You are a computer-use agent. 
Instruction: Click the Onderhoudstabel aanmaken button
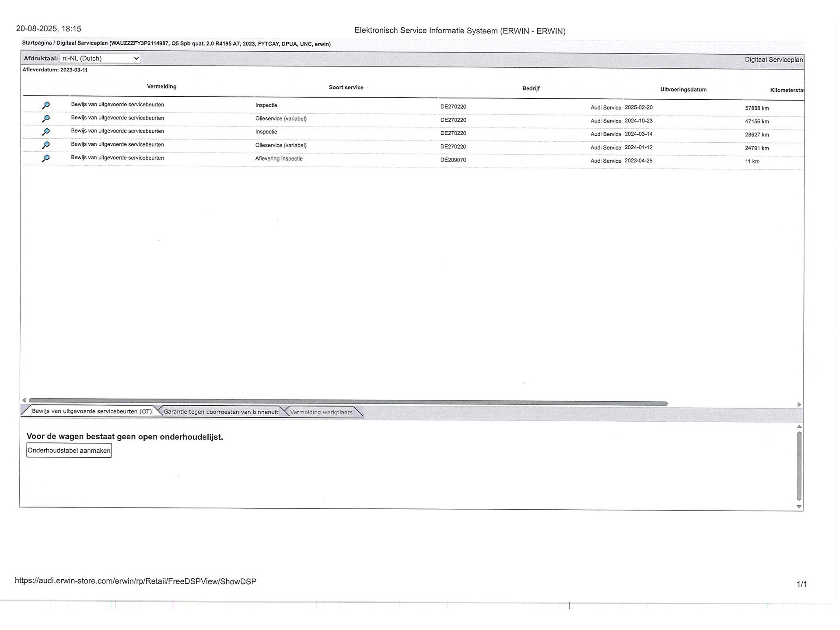click(69, 451)
